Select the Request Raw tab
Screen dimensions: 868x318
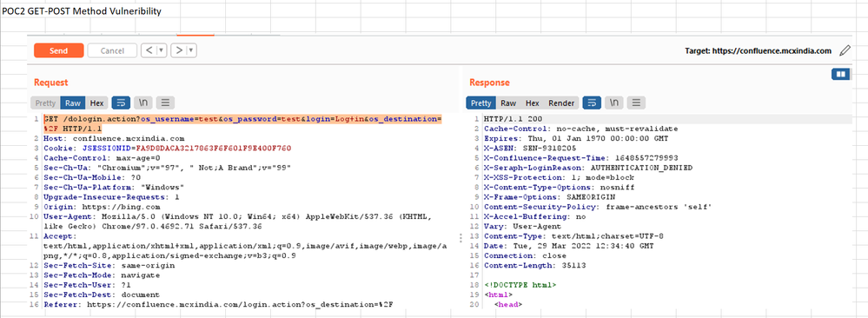click(73, 103)
